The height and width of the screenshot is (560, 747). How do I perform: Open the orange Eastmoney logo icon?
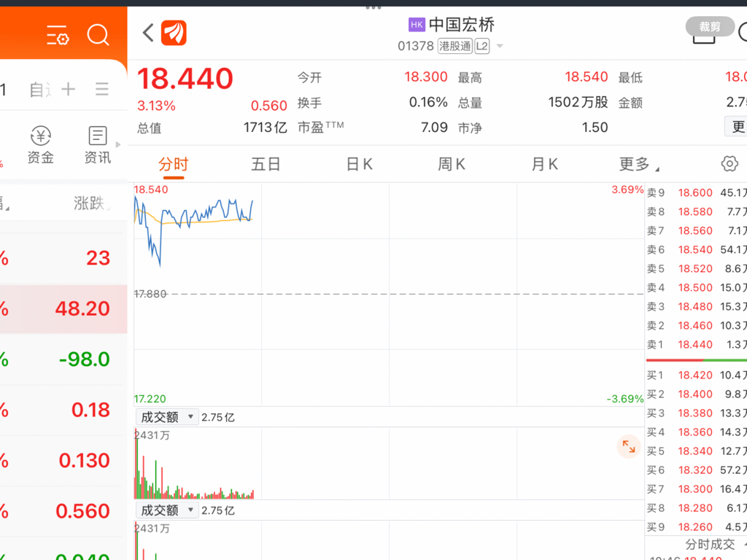tap(174, 33)
